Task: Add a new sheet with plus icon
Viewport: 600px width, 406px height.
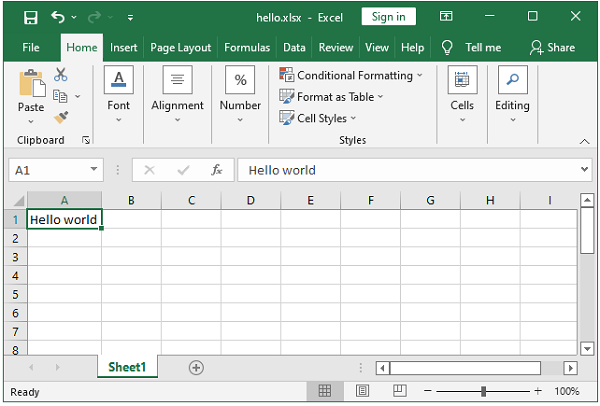Action: 196,367
